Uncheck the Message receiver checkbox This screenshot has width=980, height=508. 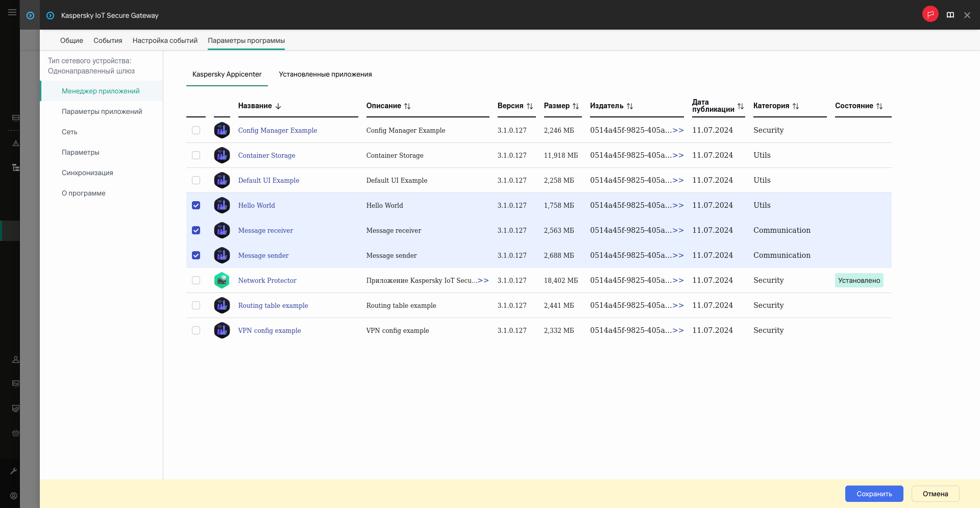click(x=196, y=230)
